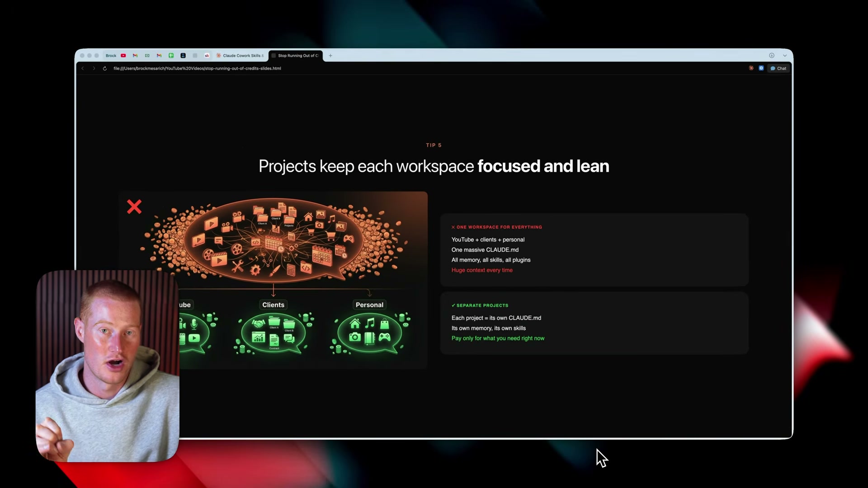
Task: Click the Clients label in the diagram
Action: click(274, 305)
